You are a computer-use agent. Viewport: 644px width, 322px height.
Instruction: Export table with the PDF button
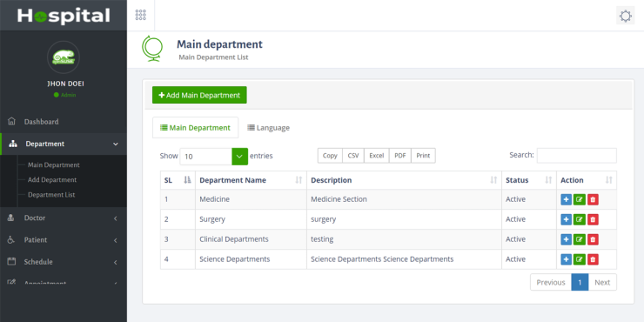tap(400, 156)
